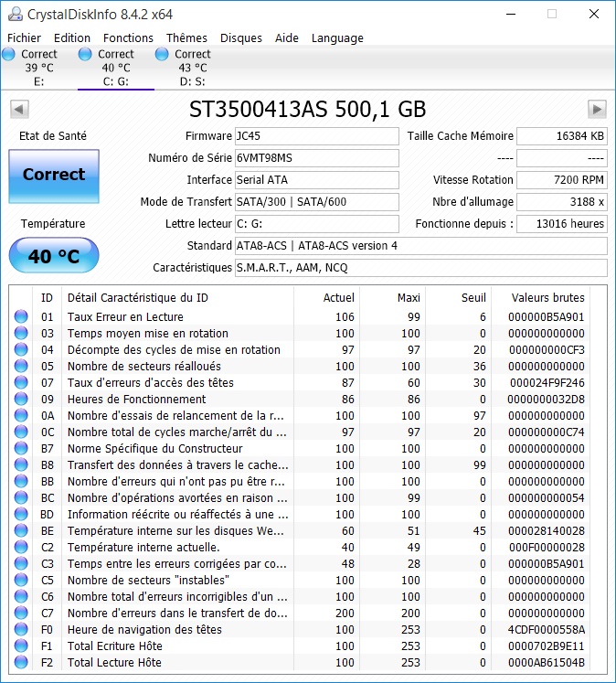The width and height of the screenshot is (616, 683).
Task: Click status orb of attribute BD row
Action: click(21, 515)
